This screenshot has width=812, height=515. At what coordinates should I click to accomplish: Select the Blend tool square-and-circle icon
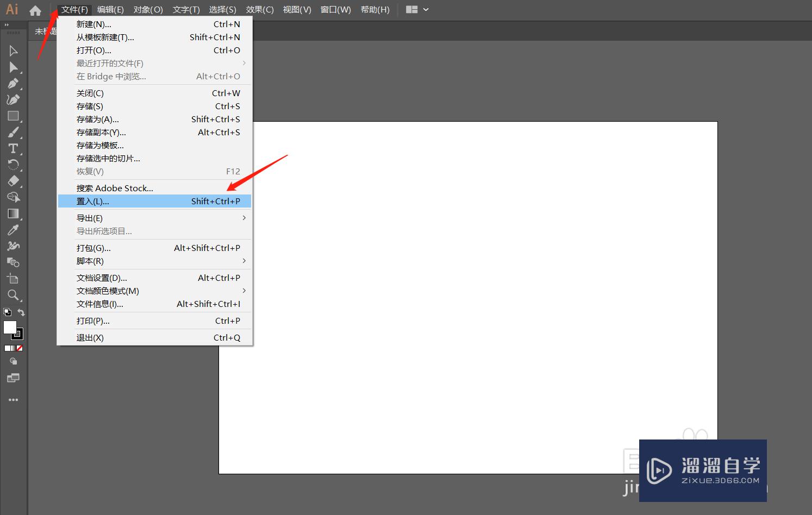14,263
